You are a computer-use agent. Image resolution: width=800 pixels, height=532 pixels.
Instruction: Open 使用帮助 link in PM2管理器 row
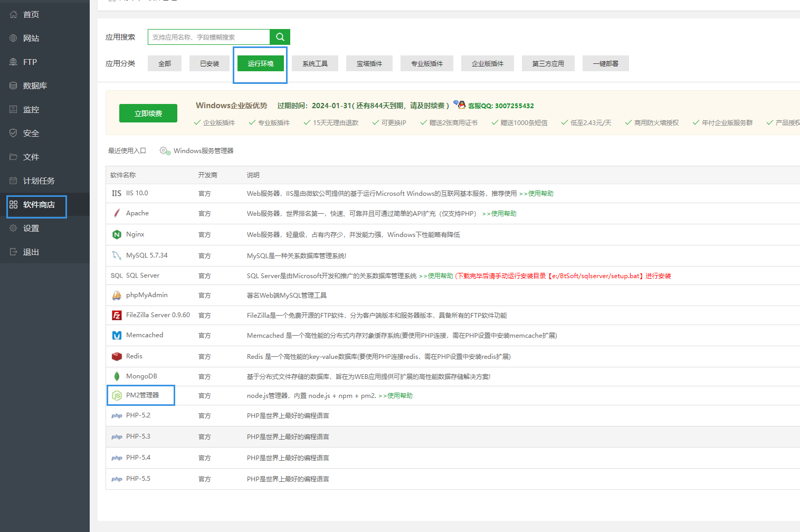click(395, 396)
